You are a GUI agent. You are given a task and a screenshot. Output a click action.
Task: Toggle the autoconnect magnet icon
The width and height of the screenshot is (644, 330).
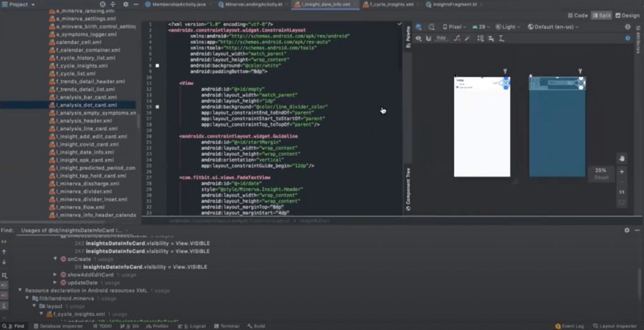tap(428, 38)
